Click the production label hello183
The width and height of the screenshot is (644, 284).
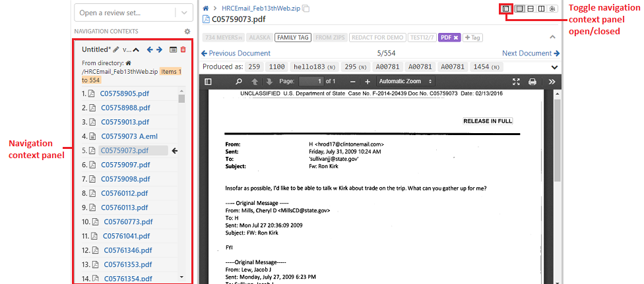coord(315,67)
